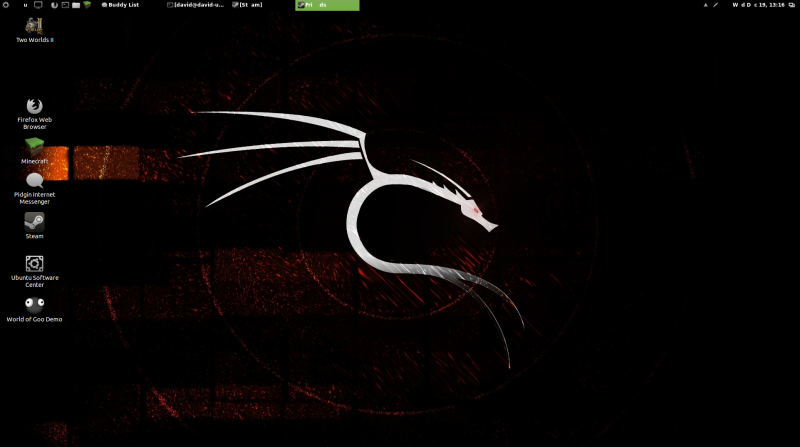
Task: Click the pen indicator icon in tray
Action: click(715, 5)
